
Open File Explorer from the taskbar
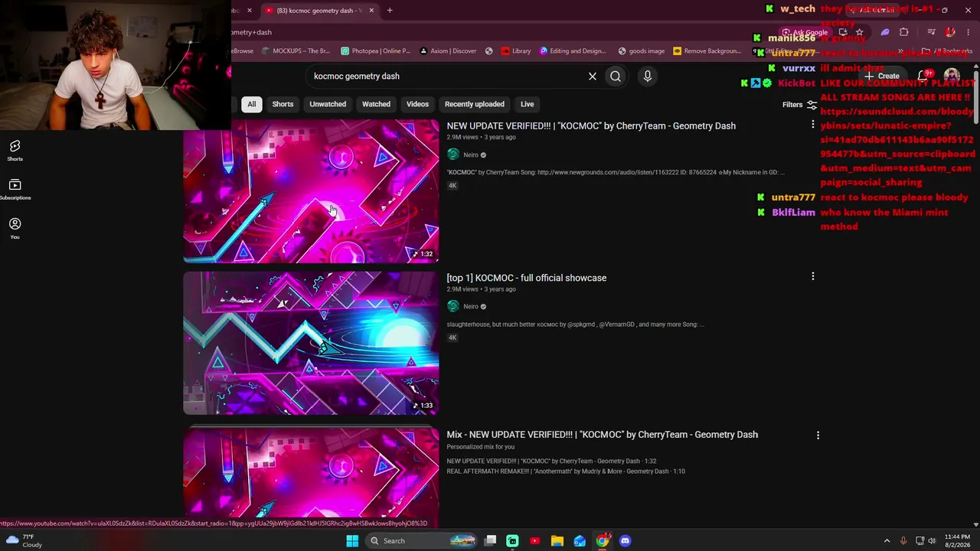coord(557,541)
